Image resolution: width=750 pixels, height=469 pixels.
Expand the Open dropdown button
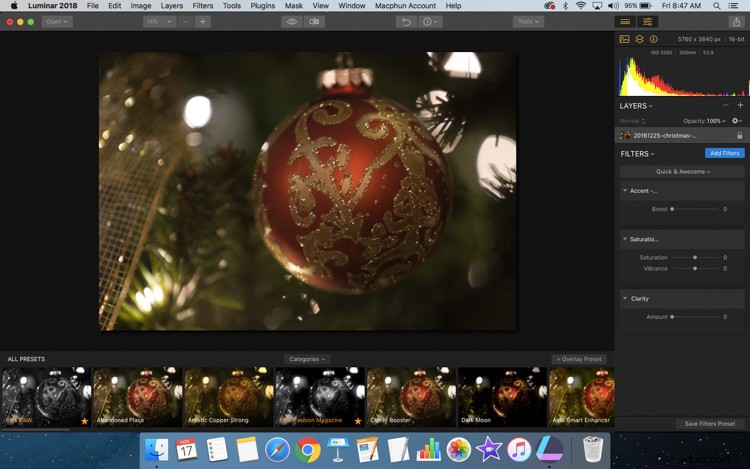click(x=57, y=22)
